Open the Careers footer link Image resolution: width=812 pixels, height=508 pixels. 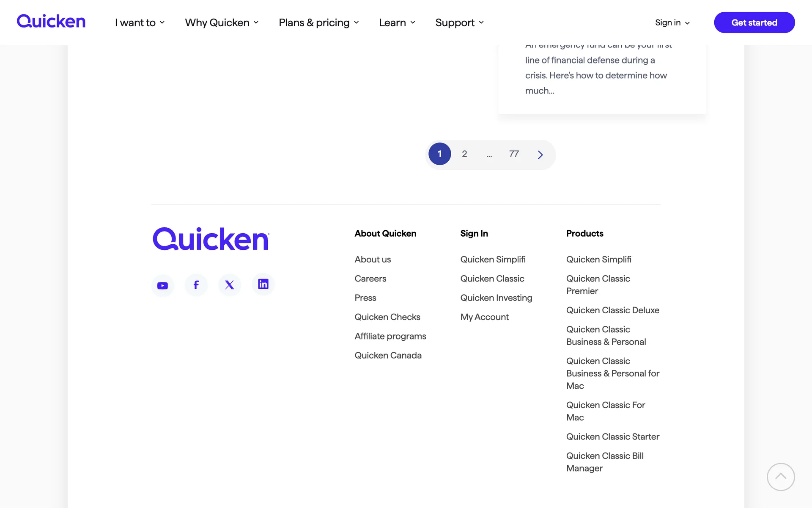click(370, 279)
